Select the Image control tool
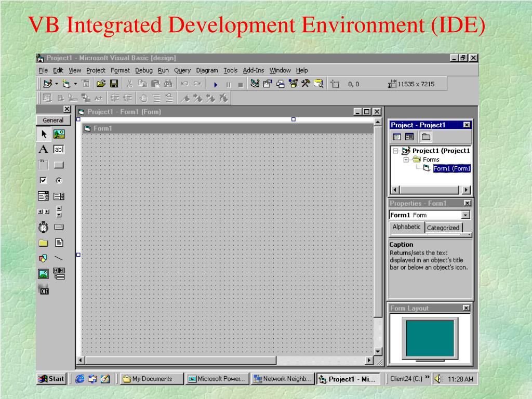 44,274
